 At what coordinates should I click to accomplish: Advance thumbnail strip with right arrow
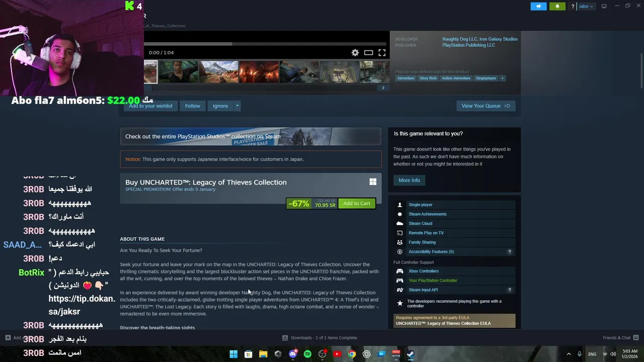pyautogui.click(x=383, y=87)
